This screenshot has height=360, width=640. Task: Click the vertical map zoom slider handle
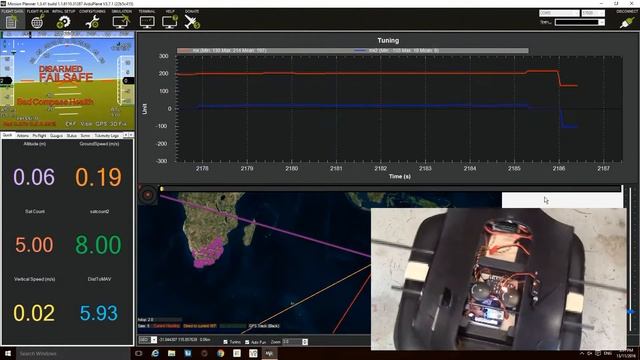click(631, 312)
